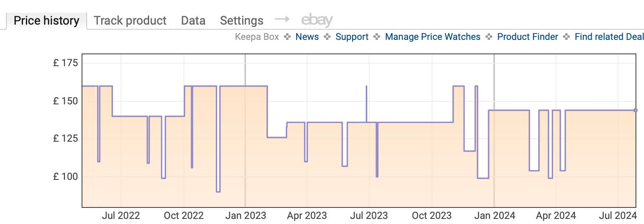644x224 pixels.
Task: Click the ebay logo link
Action: point(316,20)
